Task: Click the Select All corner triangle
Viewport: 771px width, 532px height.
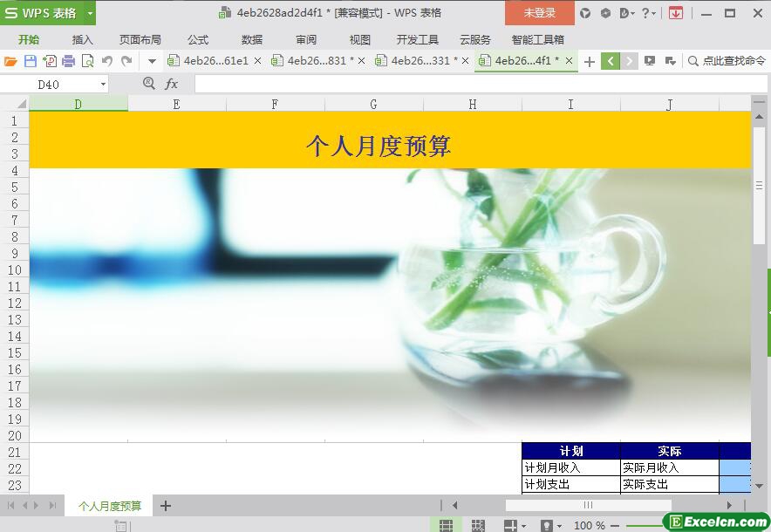Action: click(21, 104)
